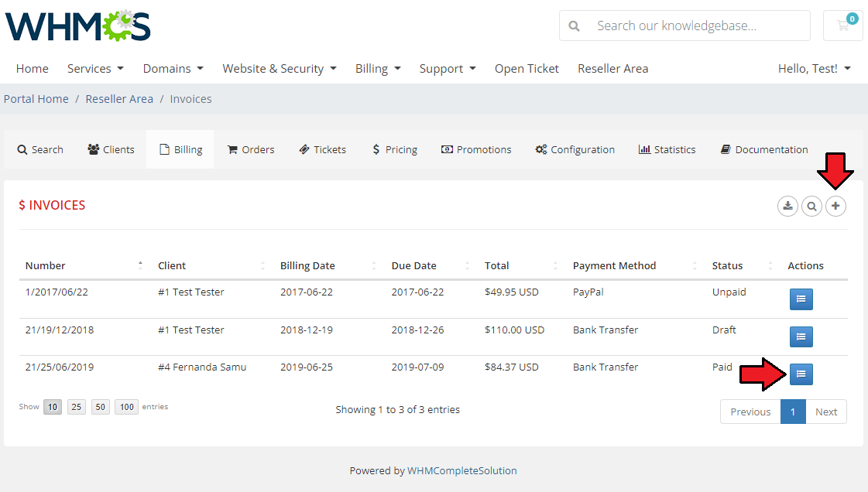Click invoice number 1/2017/06/22
The width and height of the screenshot is (868, 492).
click(57, 292)
